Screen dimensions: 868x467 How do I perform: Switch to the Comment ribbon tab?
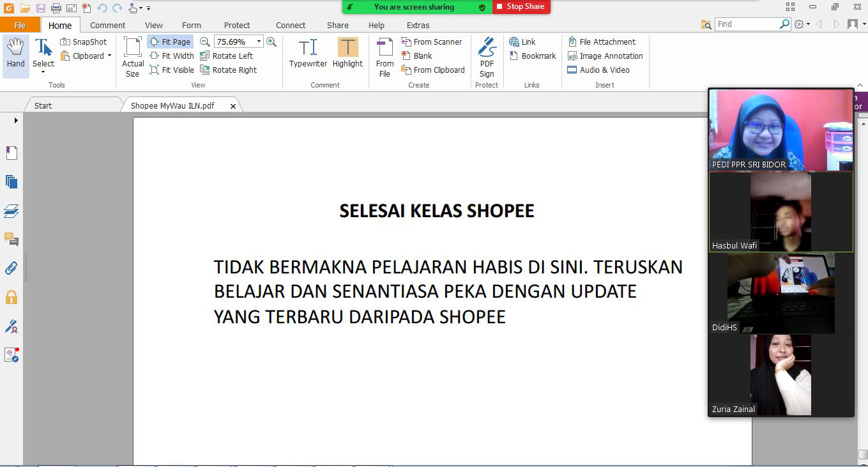tap(107, 25)
